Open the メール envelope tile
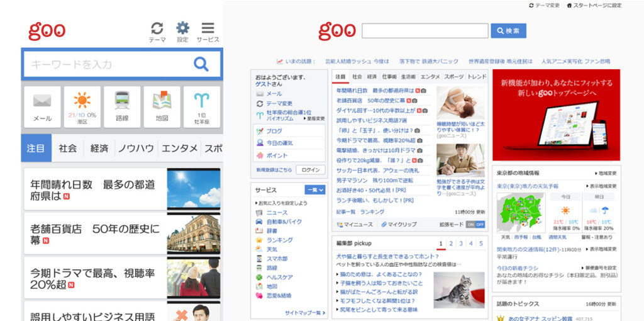 pos(42,107)
